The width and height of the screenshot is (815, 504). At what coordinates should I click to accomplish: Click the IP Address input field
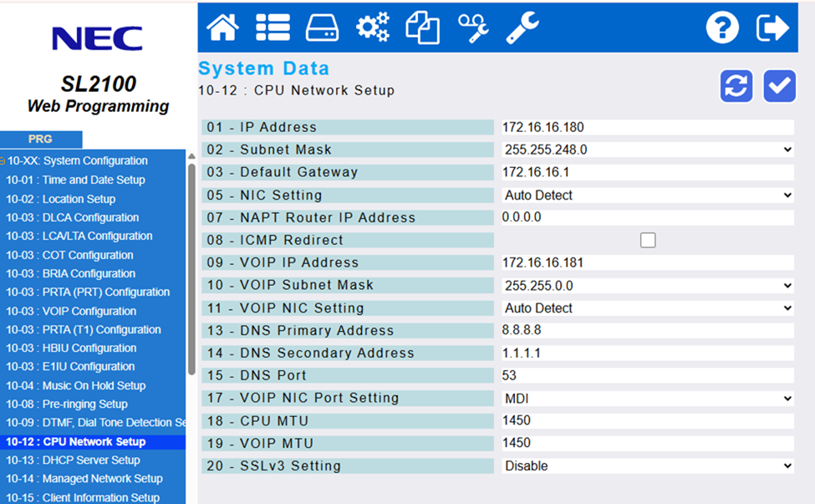pyautogui.click(x=647, y=127)
